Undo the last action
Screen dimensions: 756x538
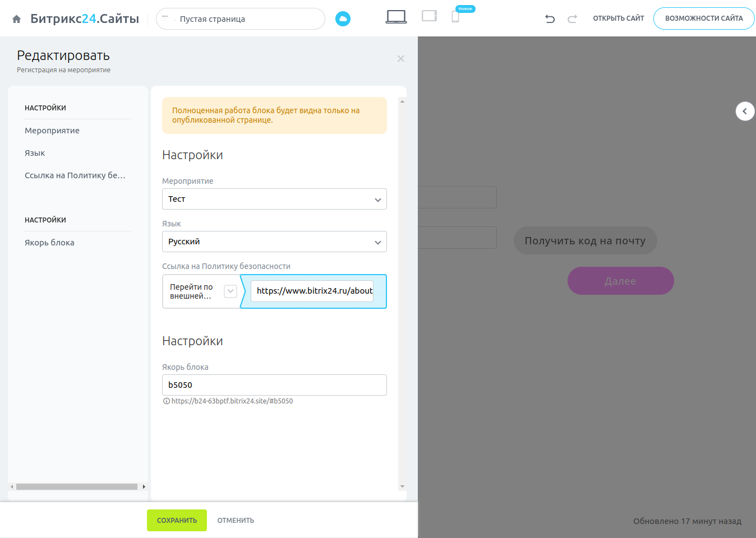point(550,19)
